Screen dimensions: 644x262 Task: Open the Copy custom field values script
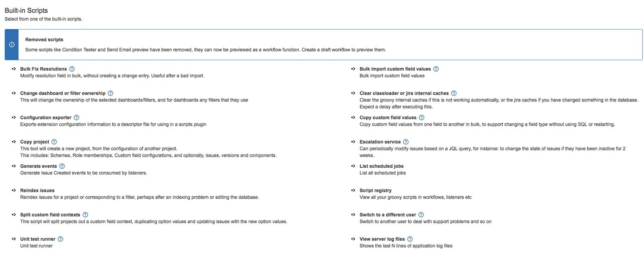coord(388,118)
